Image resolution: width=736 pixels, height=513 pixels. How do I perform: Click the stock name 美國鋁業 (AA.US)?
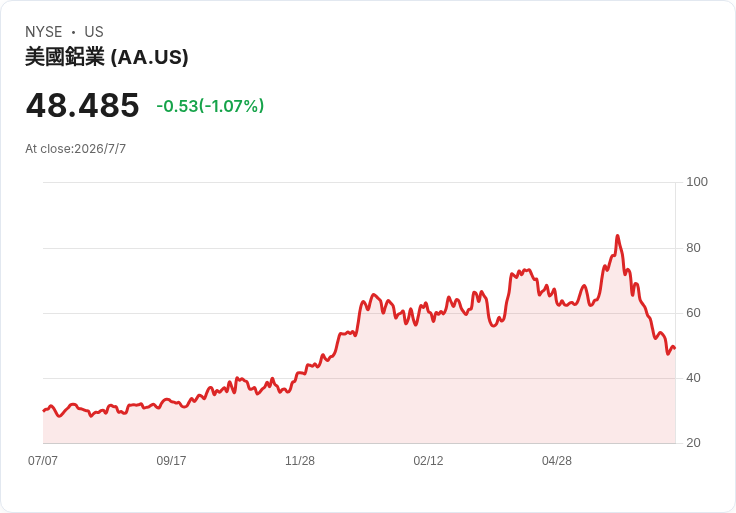(107, 57)
